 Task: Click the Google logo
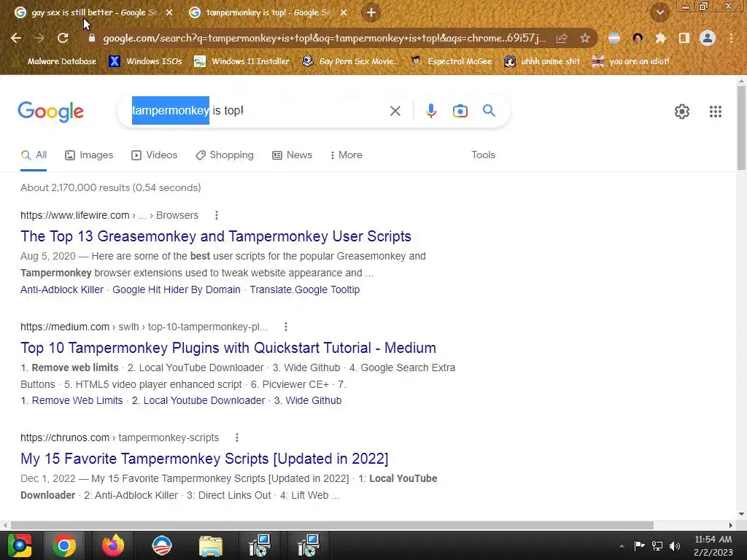tap(50, 112)
